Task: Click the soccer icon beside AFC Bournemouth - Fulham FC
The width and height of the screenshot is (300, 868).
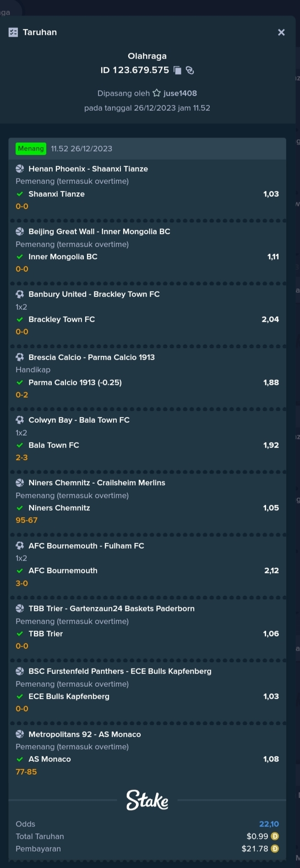Action: pyautogui.click(x=20, y=545)
